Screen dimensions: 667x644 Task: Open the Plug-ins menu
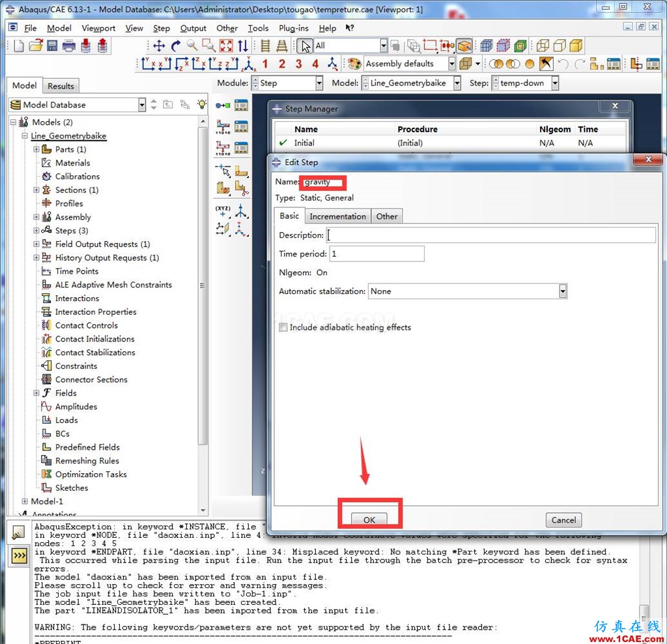coord(294,28)
